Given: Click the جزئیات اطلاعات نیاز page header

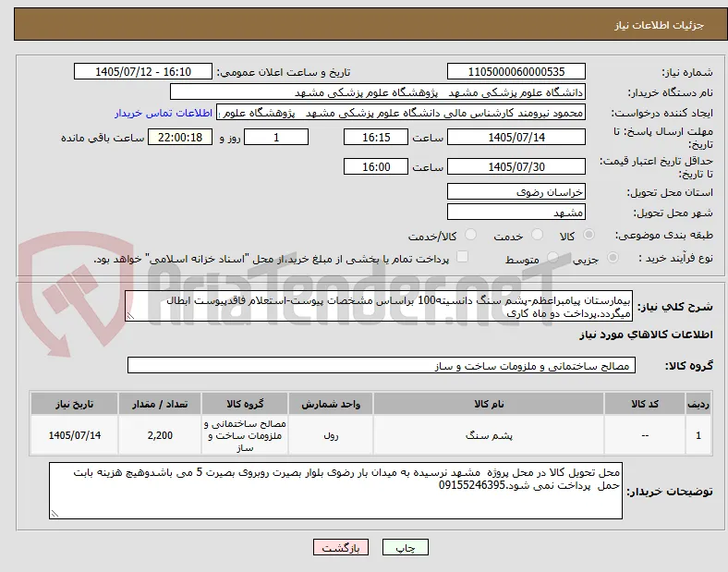Looking at the screenshot, I should click(x=659, y=25).
